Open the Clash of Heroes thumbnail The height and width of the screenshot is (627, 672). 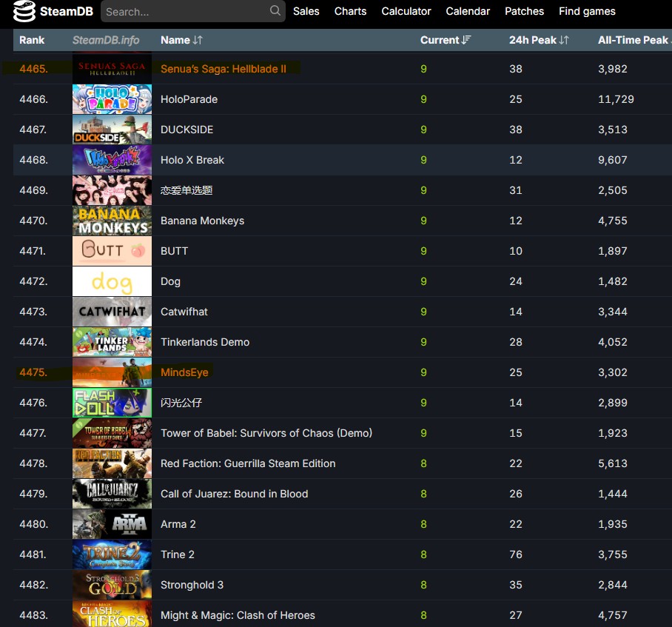(x=112, y=614)
